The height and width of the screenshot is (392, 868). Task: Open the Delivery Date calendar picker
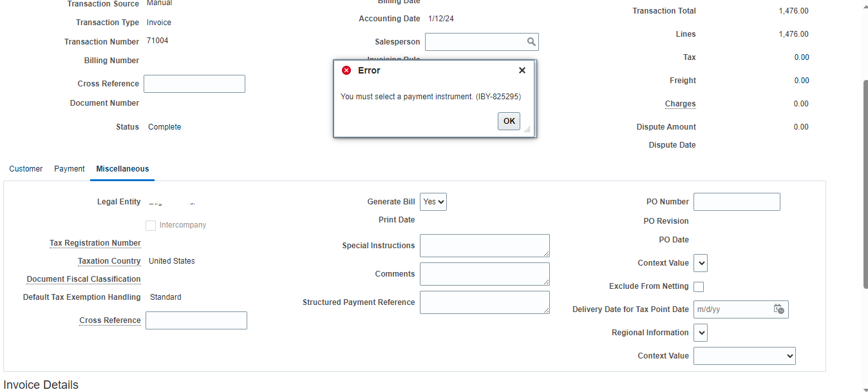(780, 309)
